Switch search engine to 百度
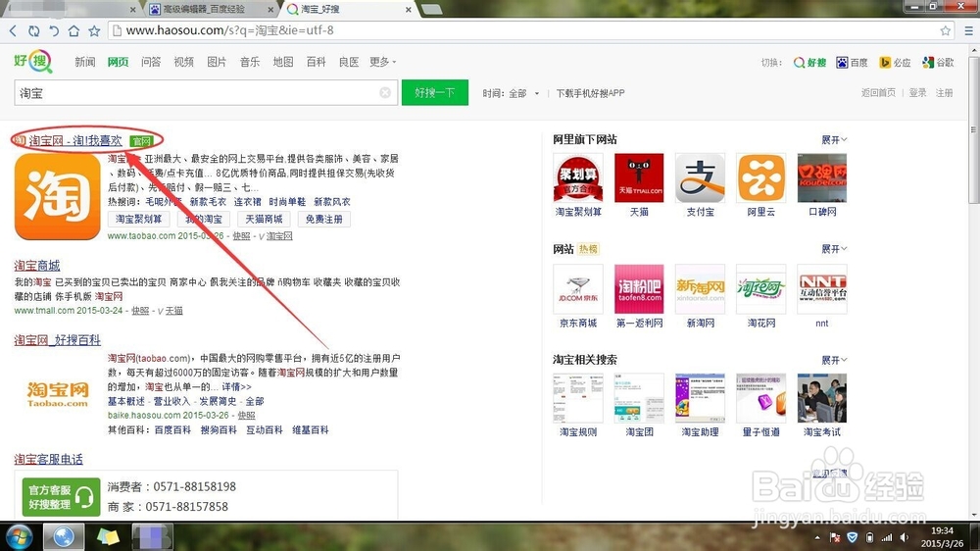 [852, 63]
